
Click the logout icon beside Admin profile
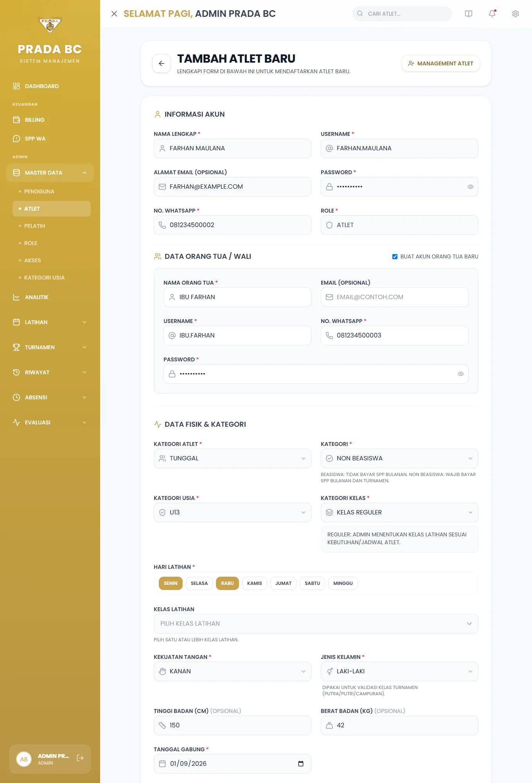click(x=80, y=758)
